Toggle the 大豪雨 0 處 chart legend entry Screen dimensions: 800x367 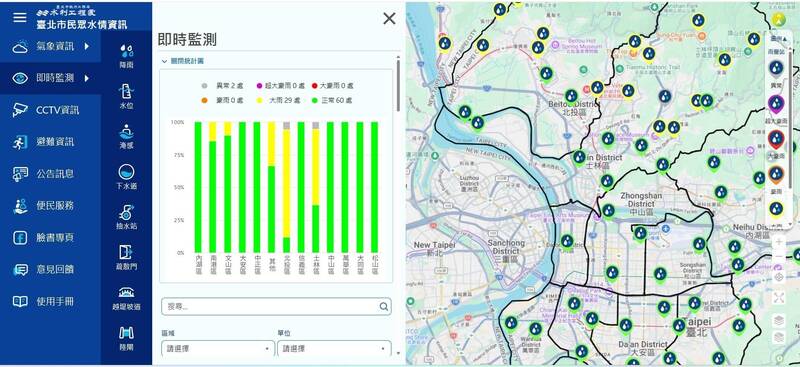(332, 86)
